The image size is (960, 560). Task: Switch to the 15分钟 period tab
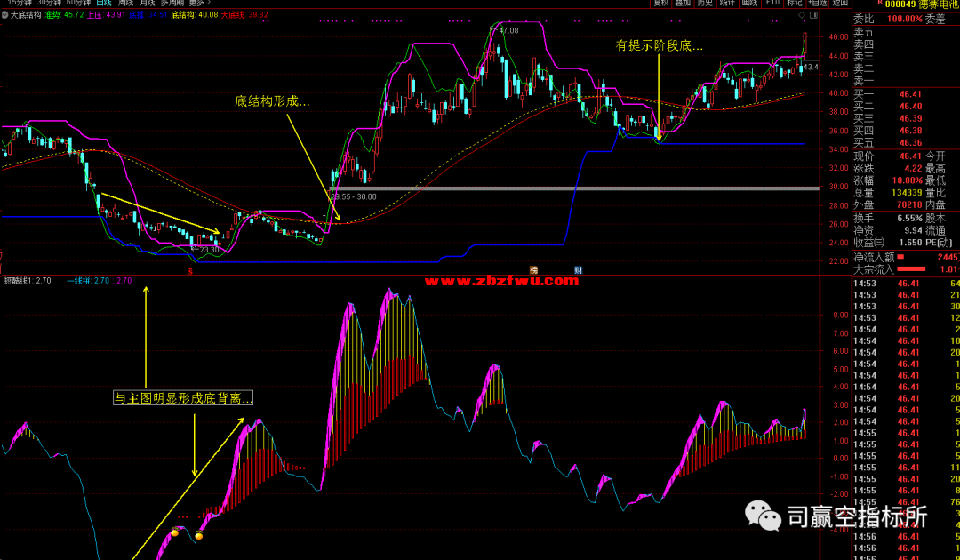click(20, 3)
